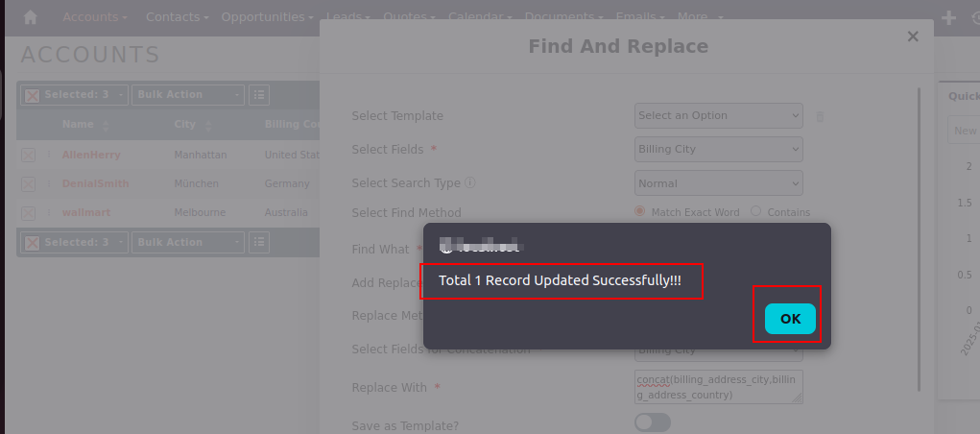Open the wallmart account link

pos(86,212)
